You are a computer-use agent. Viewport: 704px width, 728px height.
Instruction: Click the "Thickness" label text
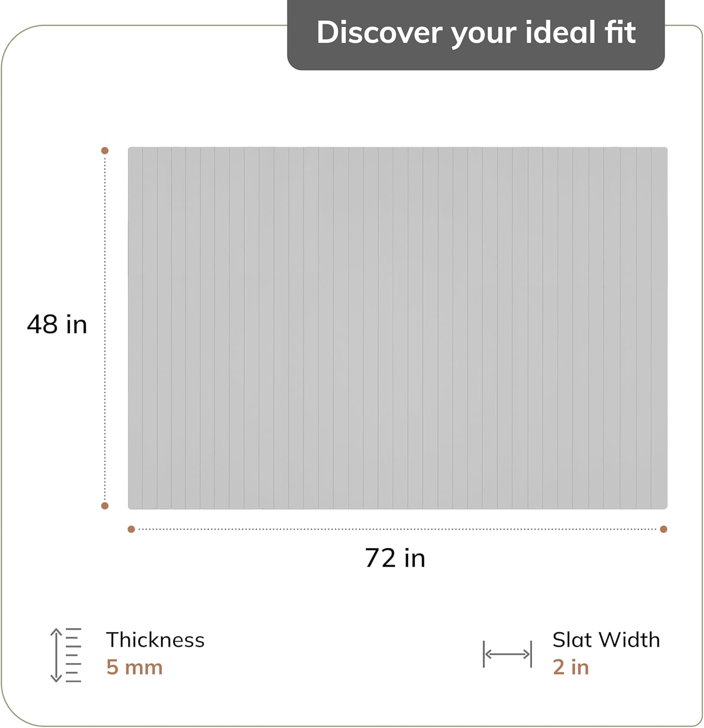155,640
